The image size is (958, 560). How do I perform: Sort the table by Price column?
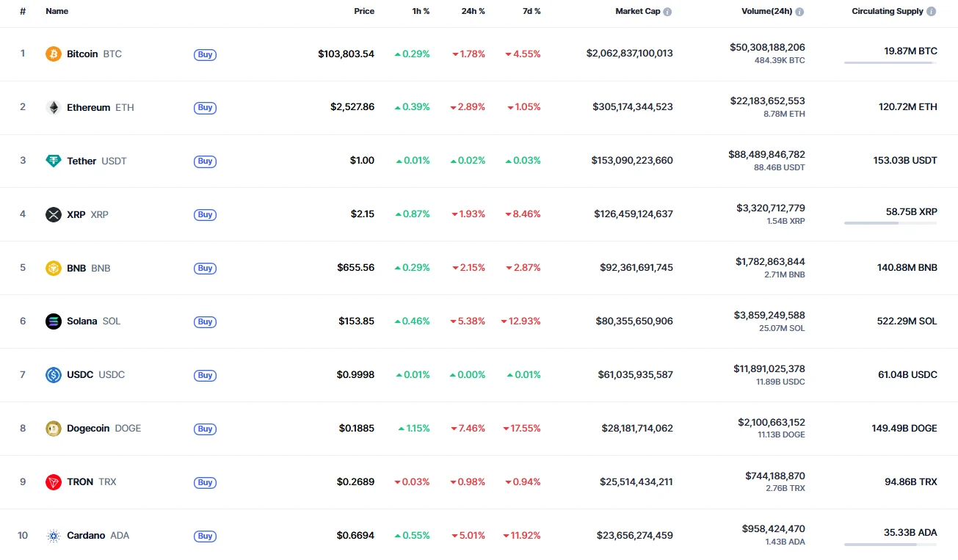click(363, 12)
